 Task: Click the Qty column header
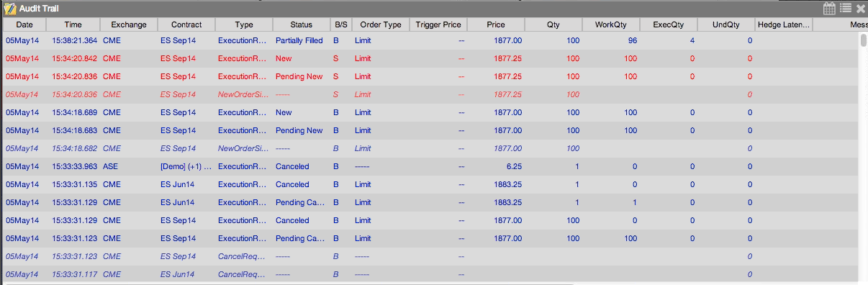[x=553, y=24]
